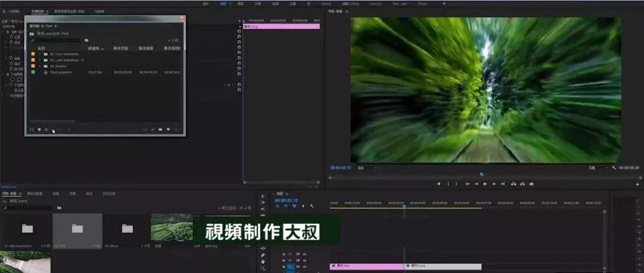Click the search field in the 01. Final bin
The image size is (644, 273).
click(55, 40)
